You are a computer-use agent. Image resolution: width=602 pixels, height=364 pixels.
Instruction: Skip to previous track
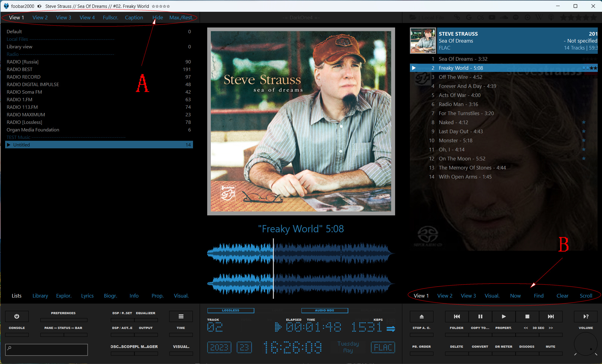457,316
